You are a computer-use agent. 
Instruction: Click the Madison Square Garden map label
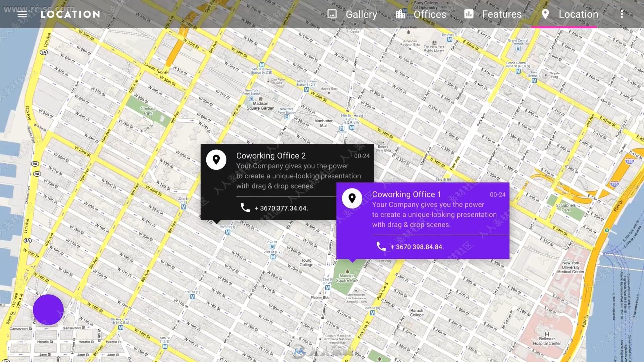(261, 106)
